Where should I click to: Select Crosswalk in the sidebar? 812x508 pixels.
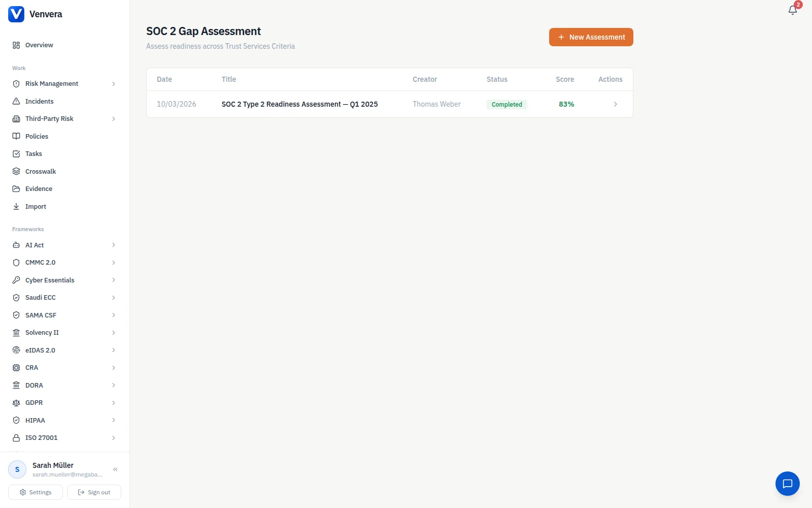(64, 172)
